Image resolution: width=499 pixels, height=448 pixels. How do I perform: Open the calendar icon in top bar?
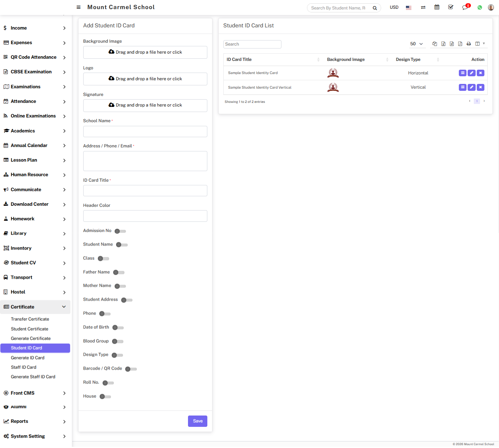pyautogui.click(x=437, y=7)
